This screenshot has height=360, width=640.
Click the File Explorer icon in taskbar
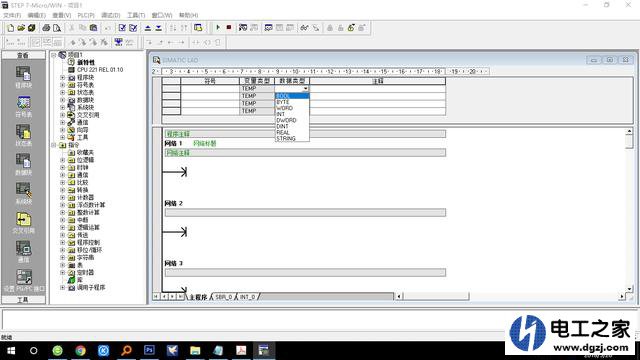(x=195, y=350)
